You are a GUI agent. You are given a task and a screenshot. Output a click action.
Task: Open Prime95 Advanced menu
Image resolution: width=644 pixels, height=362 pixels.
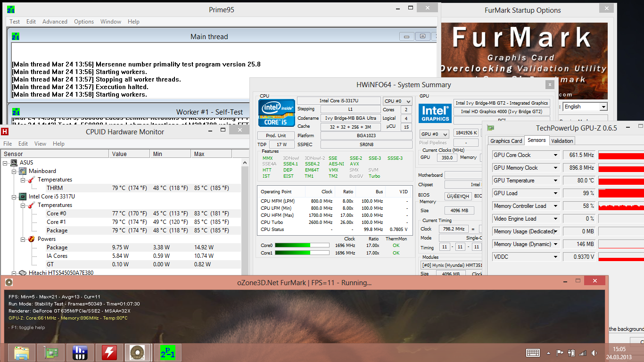[x=55, y=22]
